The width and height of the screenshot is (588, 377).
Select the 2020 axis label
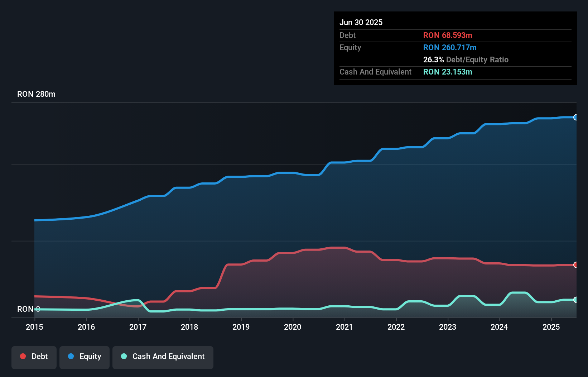[x=293, y=327]
